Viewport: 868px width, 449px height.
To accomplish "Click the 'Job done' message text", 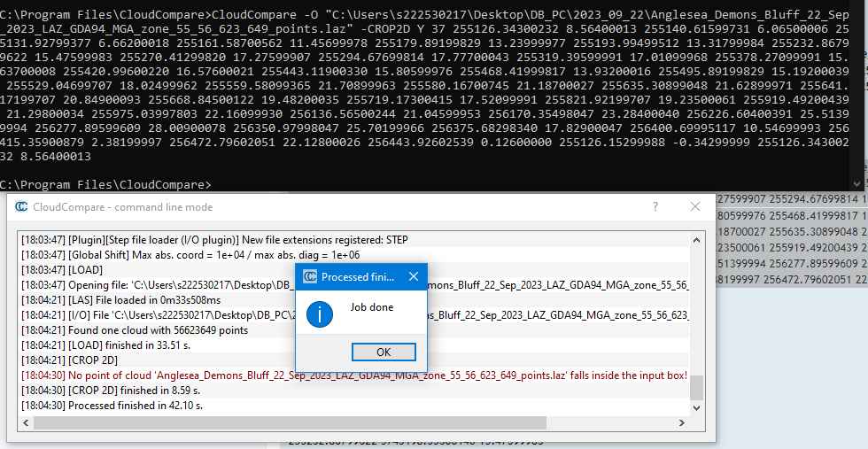I will (x=373, y=307).
